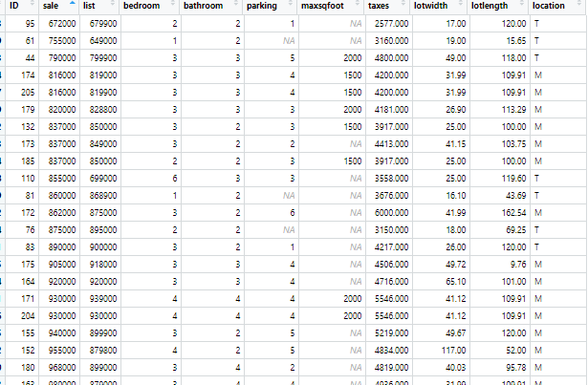
Task: Click the taxes value 4819.000
Action: [x=391, y=368]
